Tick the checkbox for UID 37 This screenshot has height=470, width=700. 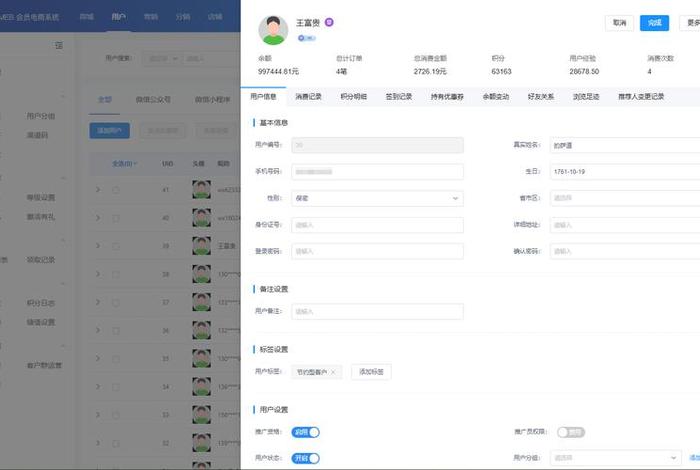[116, 303]
